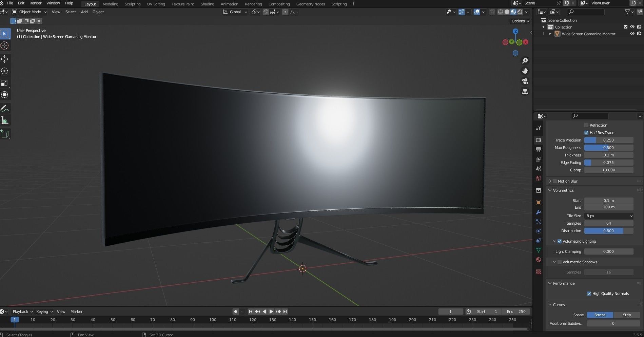Toggle Collection exclude checkbox in outliner

point(626,27)
